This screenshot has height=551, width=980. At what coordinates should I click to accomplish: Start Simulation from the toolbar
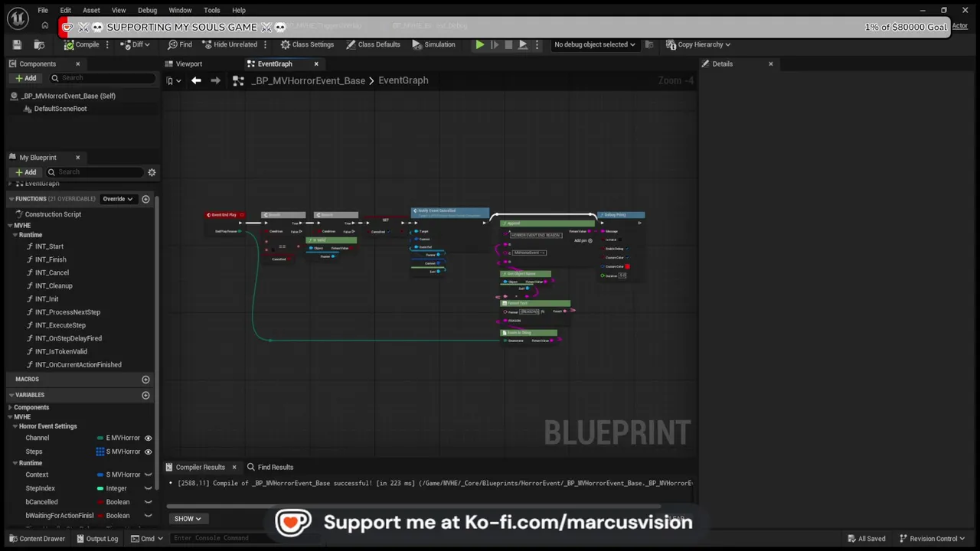pyautogui.click(x=433, y=44)
